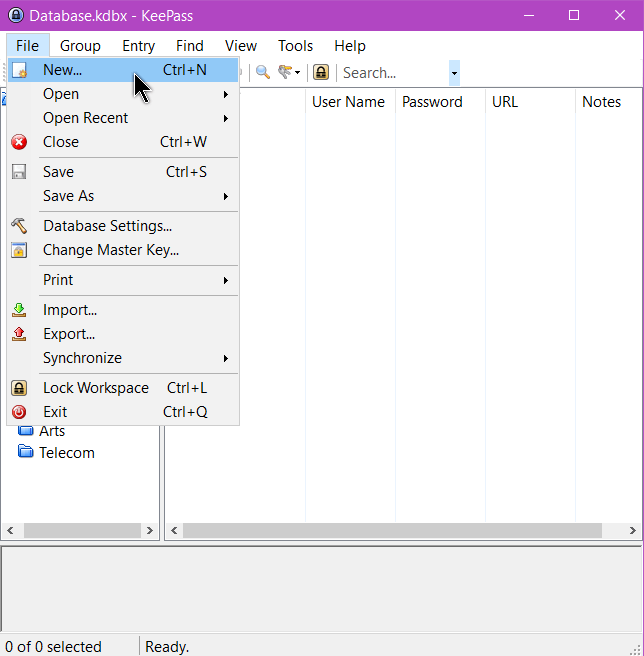The image size is (644, 656).
Task: Click the magnifier Find toolbar icon
Action: pyautogui.click(x=263, y=72)
